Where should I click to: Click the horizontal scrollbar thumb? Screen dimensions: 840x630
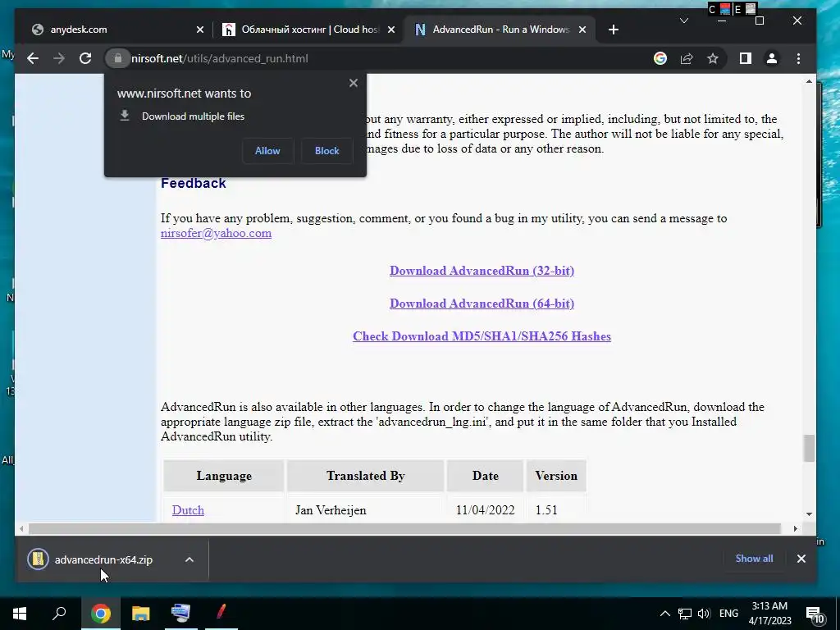[404, 529]
